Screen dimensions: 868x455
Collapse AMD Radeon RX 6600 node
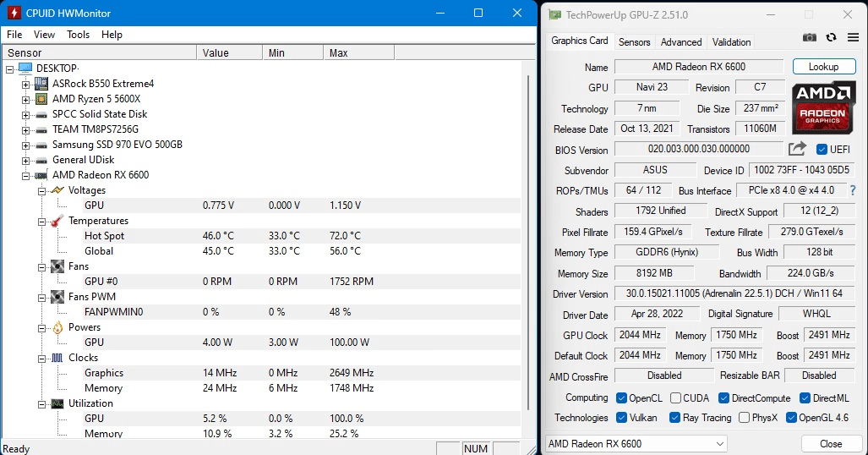25,176
